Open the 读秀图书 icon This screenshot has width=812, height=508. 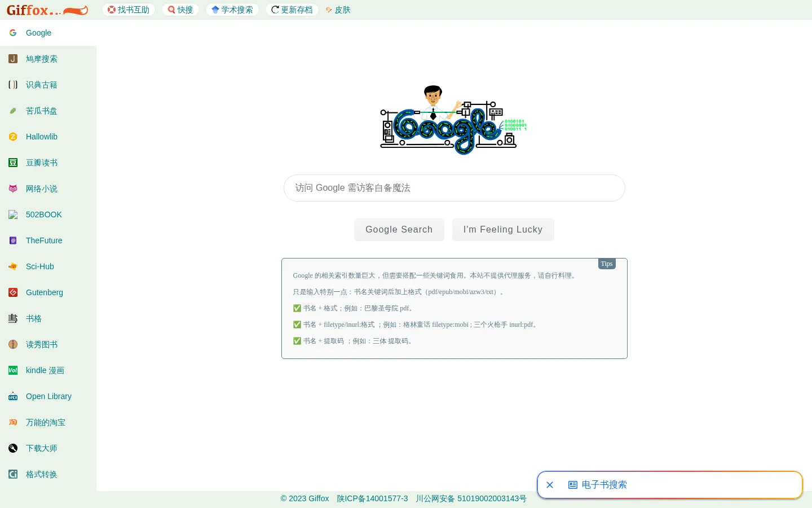click(13, 344)
